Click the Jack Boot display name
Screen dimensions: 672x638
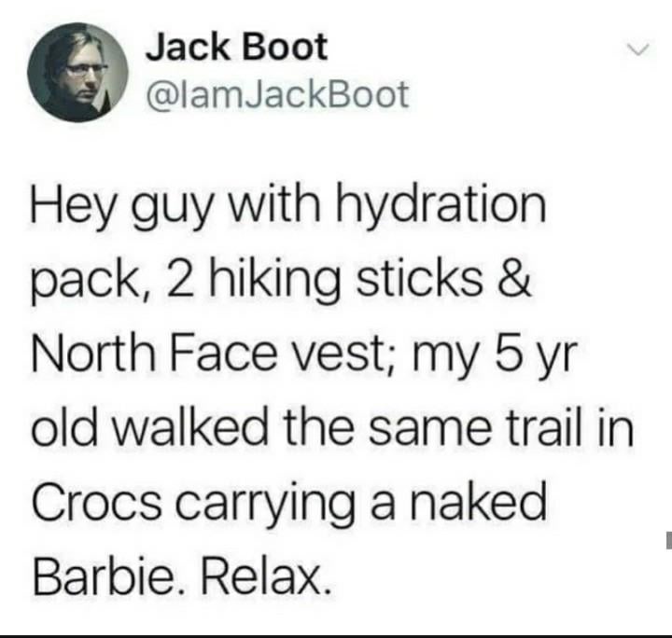click(236, 47)
